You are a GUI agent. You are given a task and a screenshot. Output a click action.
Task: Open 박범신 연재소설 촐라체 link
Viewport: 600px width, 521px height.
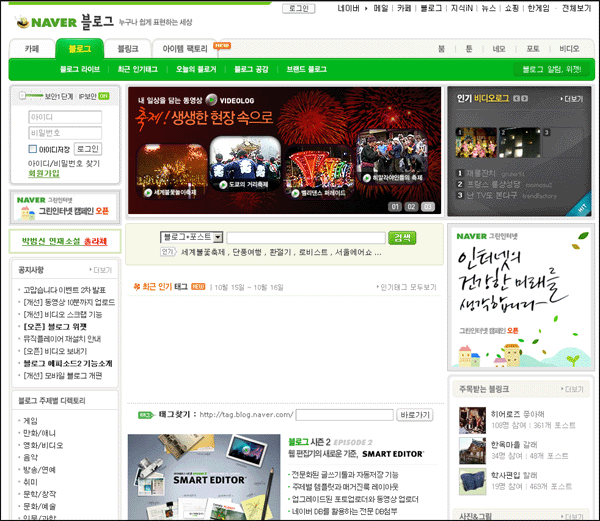tap(64, 241)
